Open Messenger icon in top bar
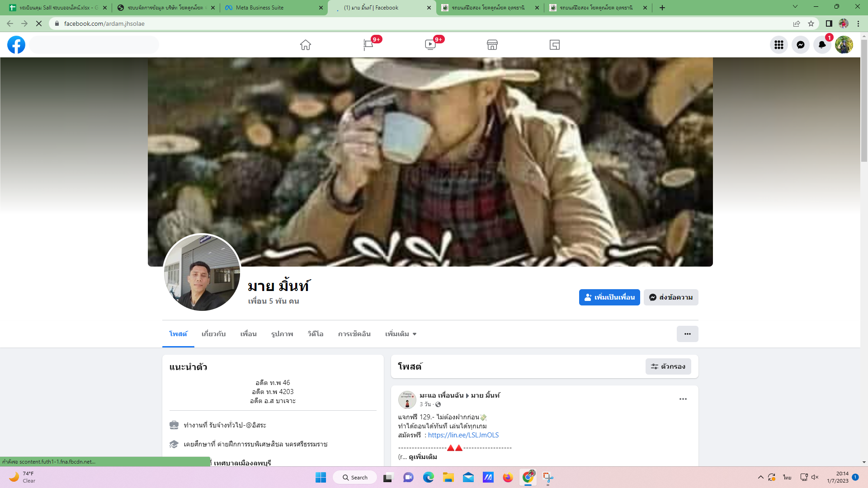The width and height of the screenshot is (868, 488). (800, 45)
